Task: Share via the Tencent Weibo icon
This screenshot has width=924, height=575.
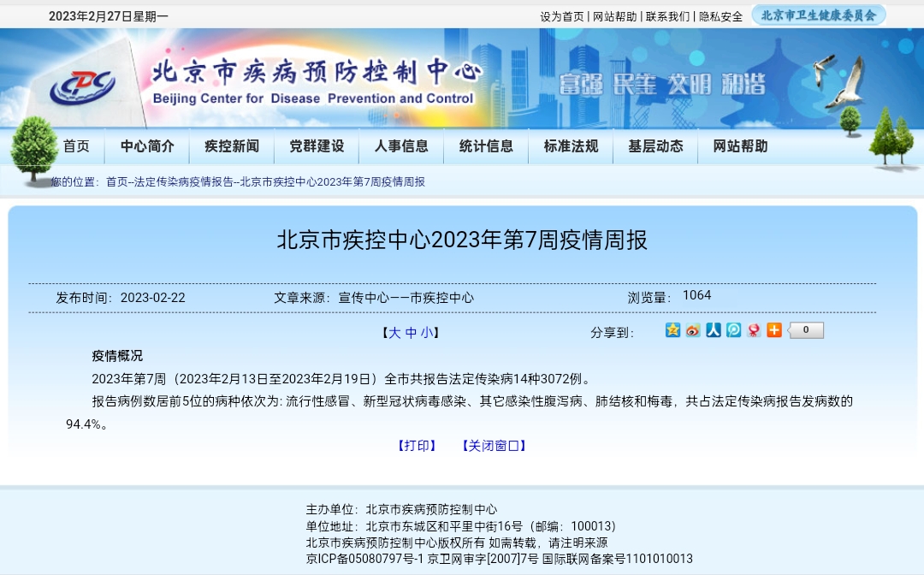Action: (x=734, y=330)
